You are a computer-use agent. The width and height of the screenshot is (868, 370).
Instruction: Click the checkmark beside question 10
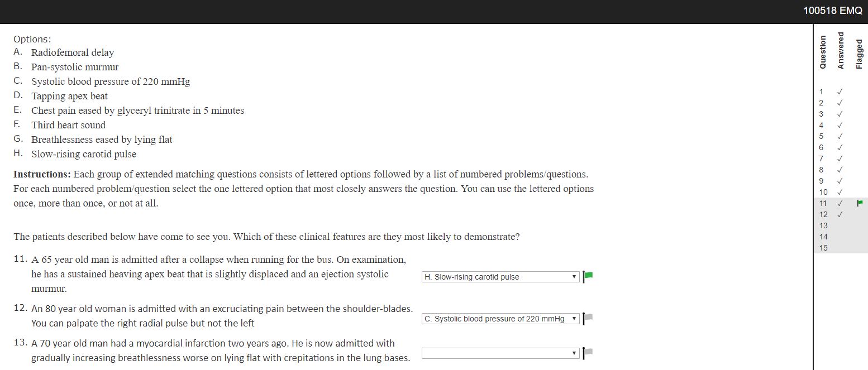click(x=840, y=192)
